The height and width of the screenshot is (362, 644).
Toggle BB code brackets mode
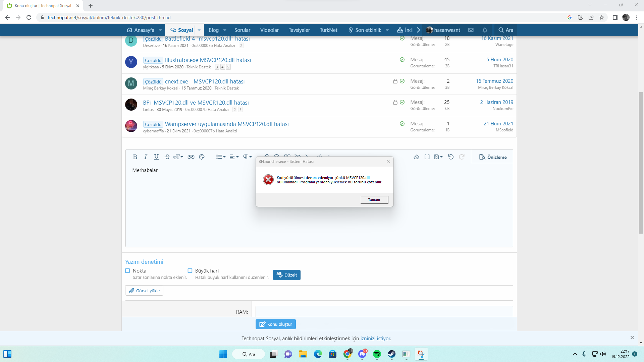pos(427,157)
